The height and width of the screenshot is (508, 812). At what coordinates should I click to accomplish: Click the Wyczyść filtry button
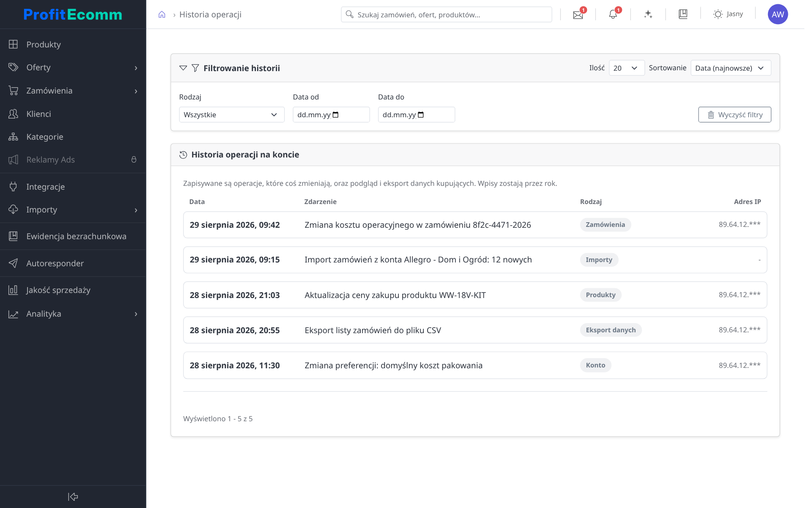[735, 115]
